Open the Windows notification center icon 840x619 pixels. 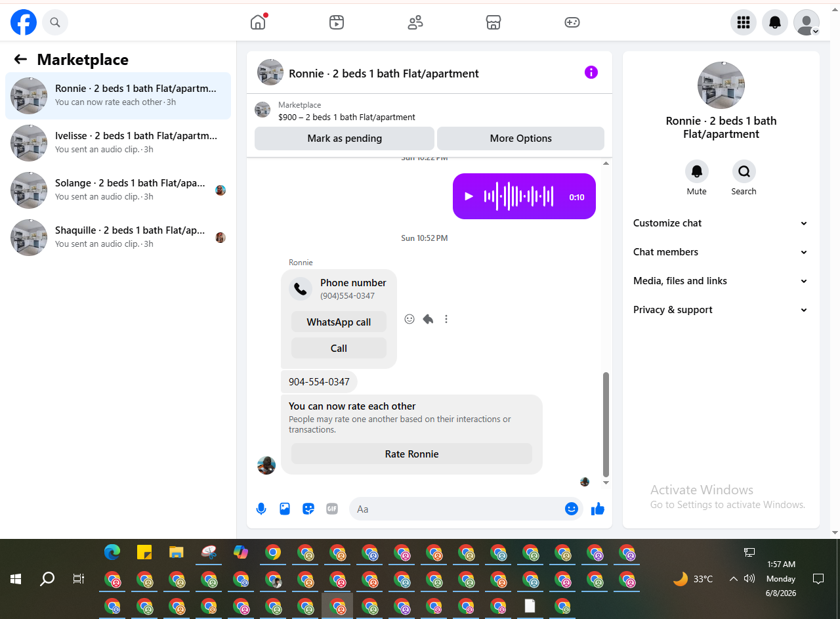(818, 579)
